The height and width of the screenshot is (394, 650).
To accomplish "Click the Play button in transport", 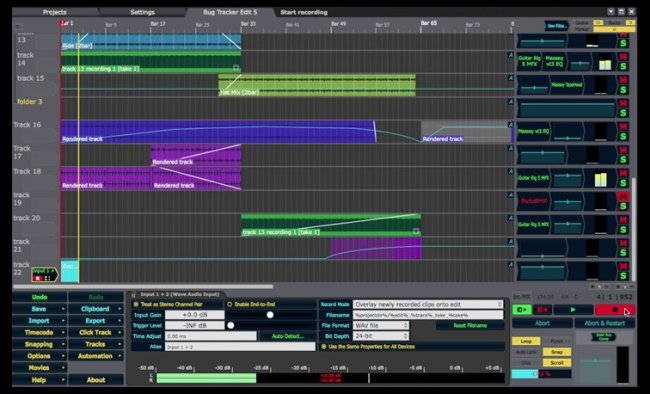I will point(573,309).
